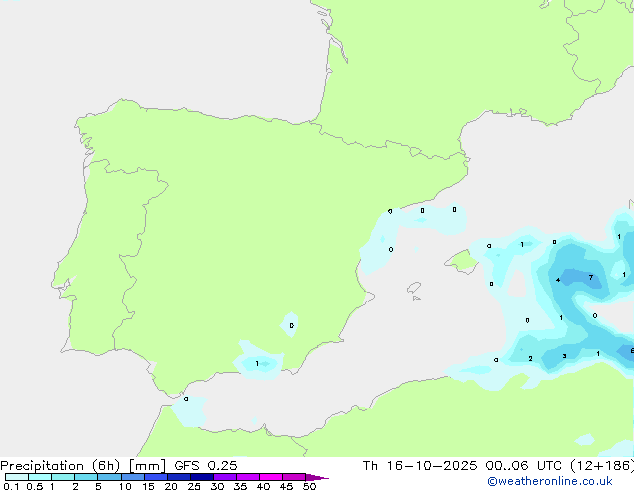Click the "00..06 UTC" time range text
Image resolution: width=634 pixels, height=490 pixels.
tap(524, 466)
